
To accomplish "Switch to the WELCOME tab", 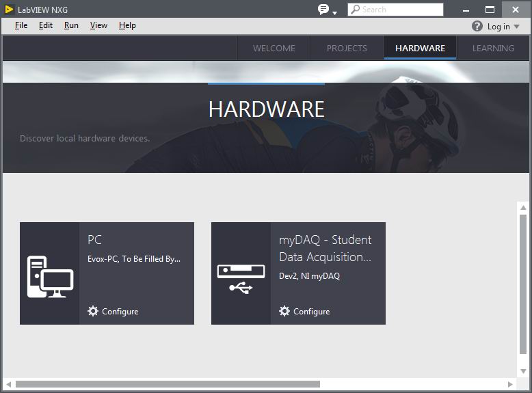I will [274, 48].
